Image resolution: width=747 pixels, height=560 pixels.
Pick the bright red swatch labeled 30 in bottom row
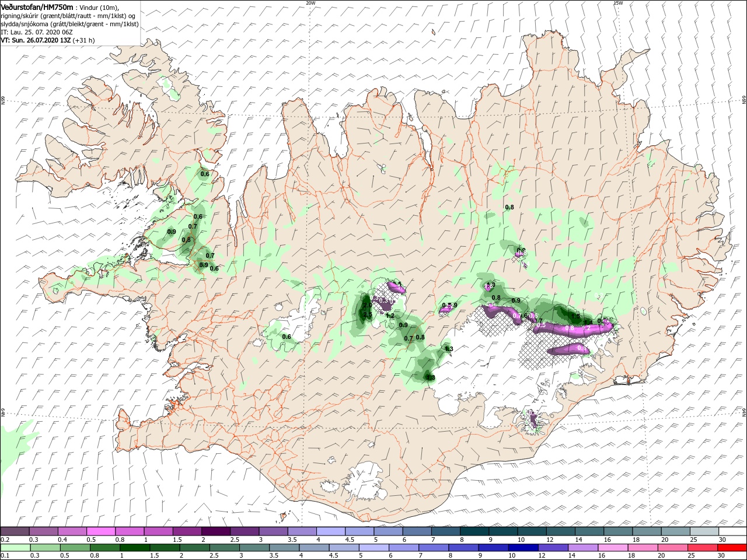point(731,548)
